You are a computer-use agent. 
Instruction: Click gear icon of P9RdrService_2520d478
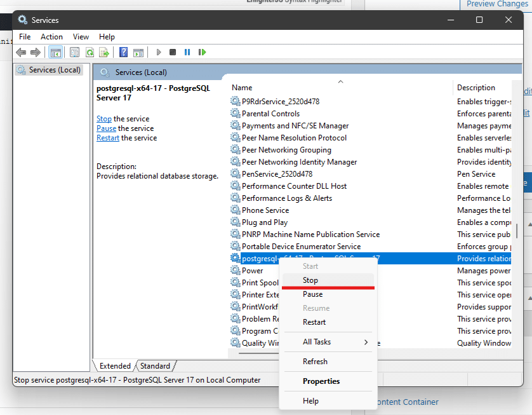click(x=235, y=101)
